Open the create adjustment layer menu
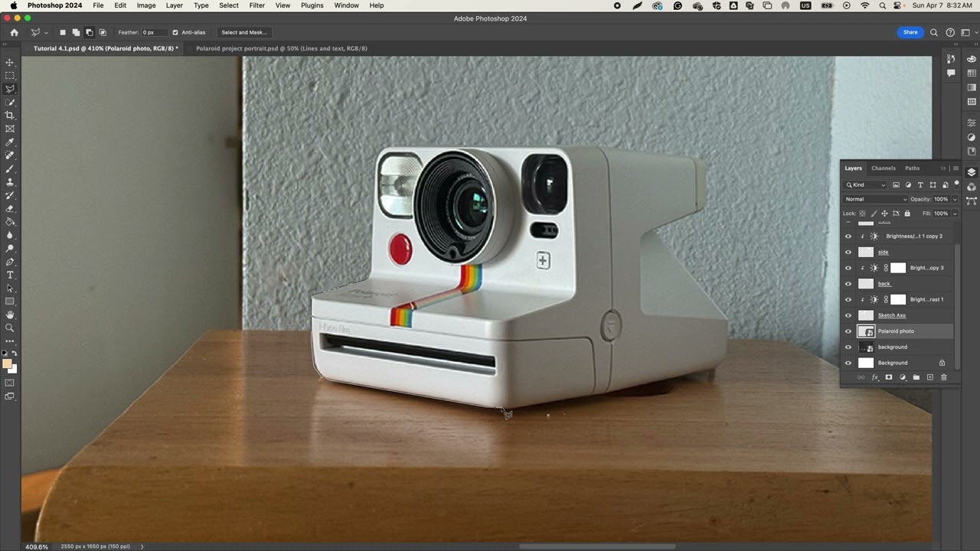Viewport: 980px width, 551px height. pos(903,377)
